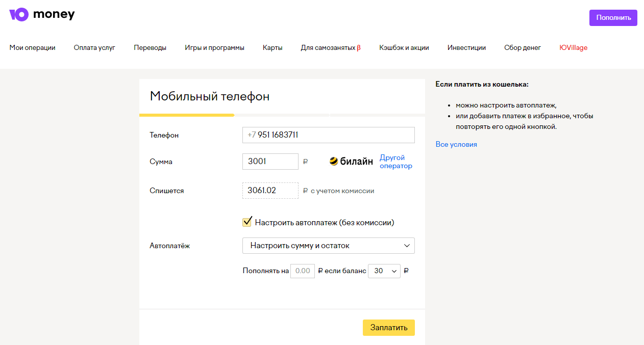Screen dimensions: 644x345
Task: Click the YooMoney logo
Action: (42, 15)
